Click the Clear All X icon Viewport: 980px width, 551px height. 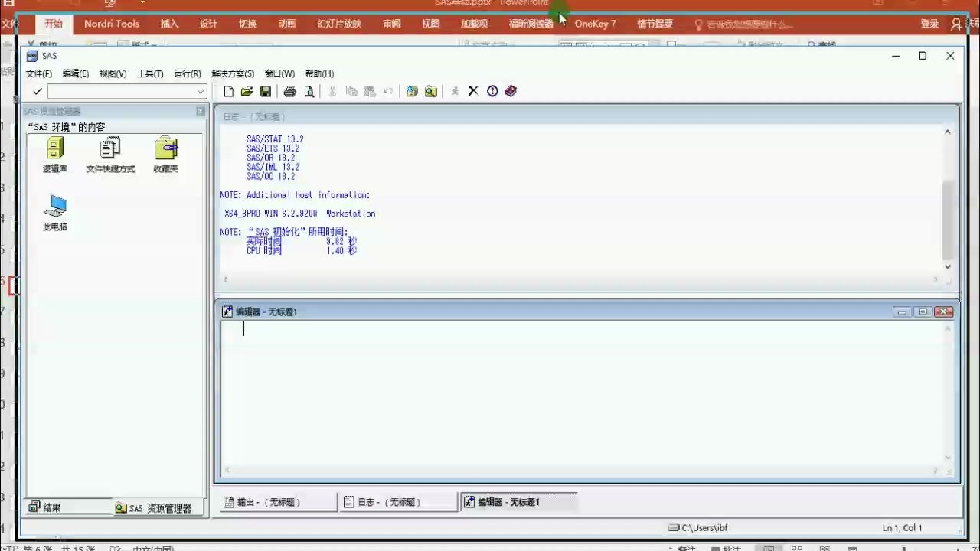[x=473, y=91]
